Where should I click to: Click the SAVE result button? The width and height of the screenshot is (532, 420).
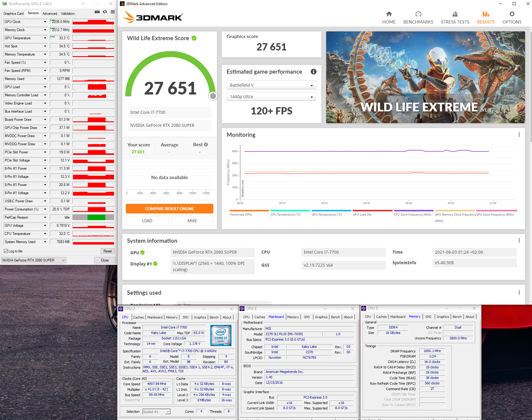coord(192,221)
